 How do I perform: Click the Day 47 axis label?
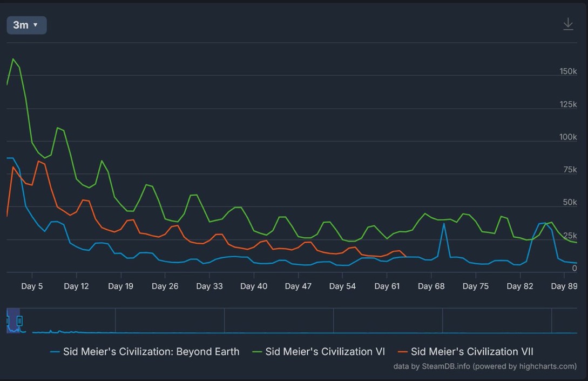tap(298, 286)
